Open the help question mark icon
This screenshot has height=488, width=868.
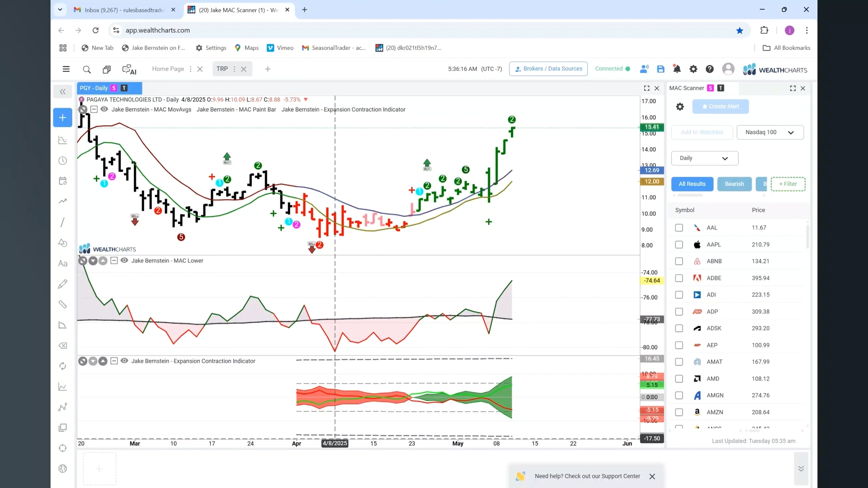[x=709, y=69]
